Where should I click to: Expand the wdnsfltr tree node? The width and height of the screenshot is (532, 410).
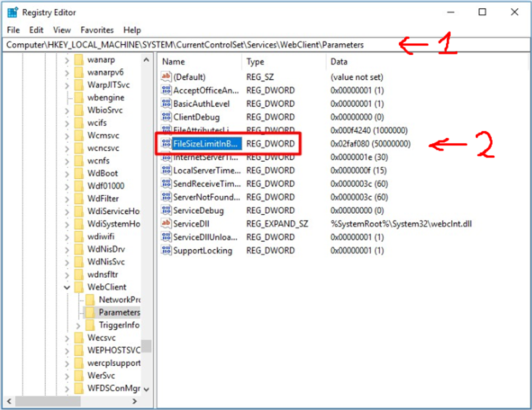67,275
